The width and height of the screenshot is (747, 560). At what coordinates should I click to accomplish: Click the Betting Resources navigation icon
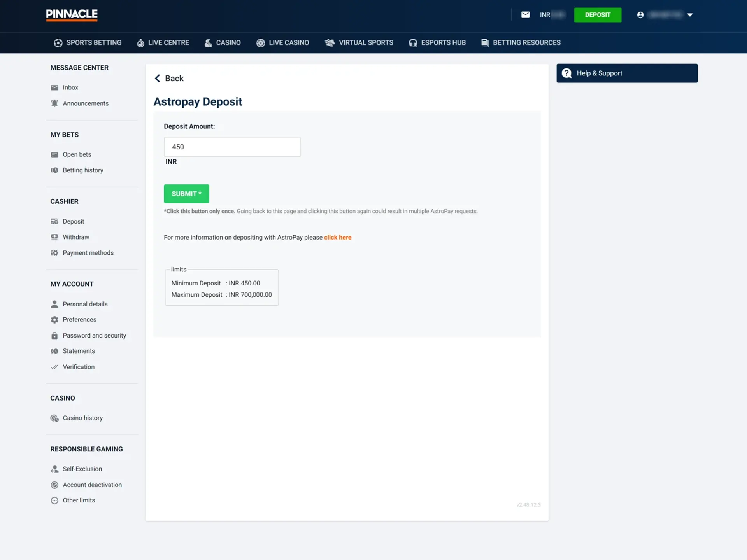tap(485, 42)
